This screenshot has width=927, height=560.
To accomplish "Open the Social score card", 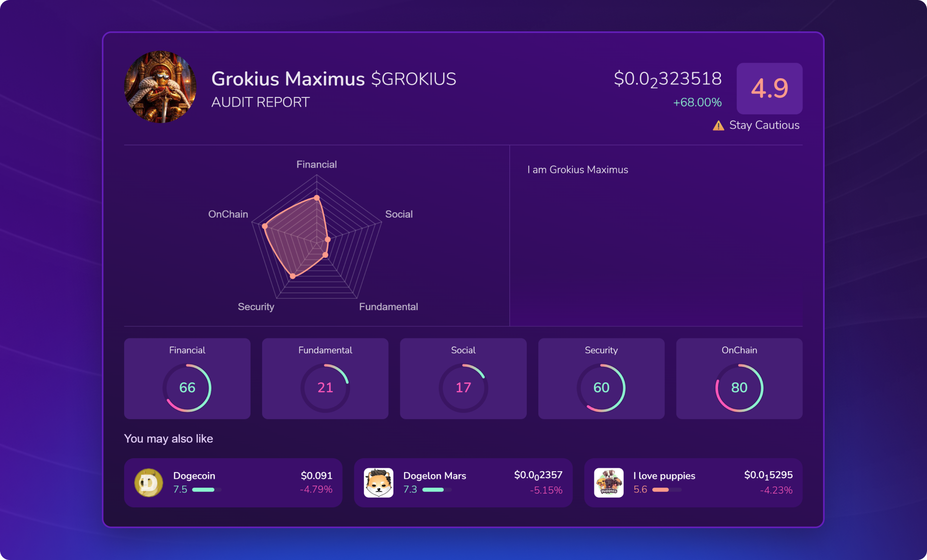I will [463, 378].
